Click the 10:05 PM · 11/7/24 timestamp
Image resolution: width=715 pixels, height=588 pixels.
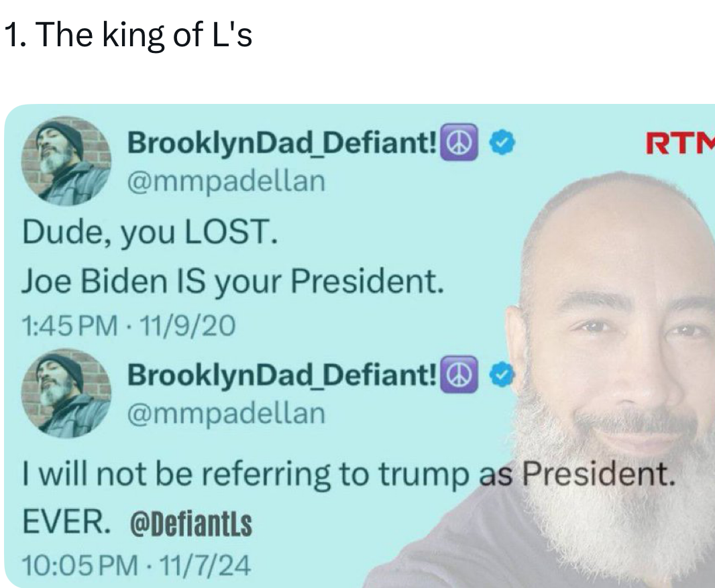[x=135, y=567]
